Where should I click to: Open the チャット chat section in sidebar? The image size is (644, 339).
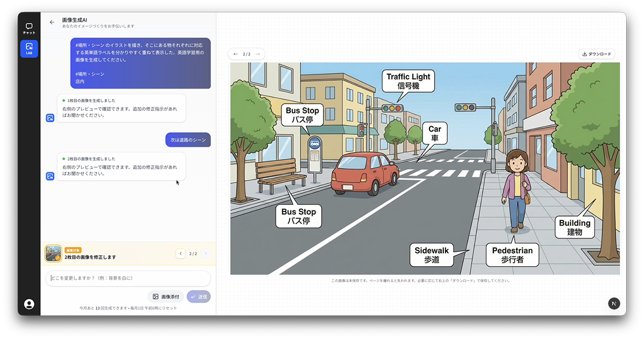[29, 29]
